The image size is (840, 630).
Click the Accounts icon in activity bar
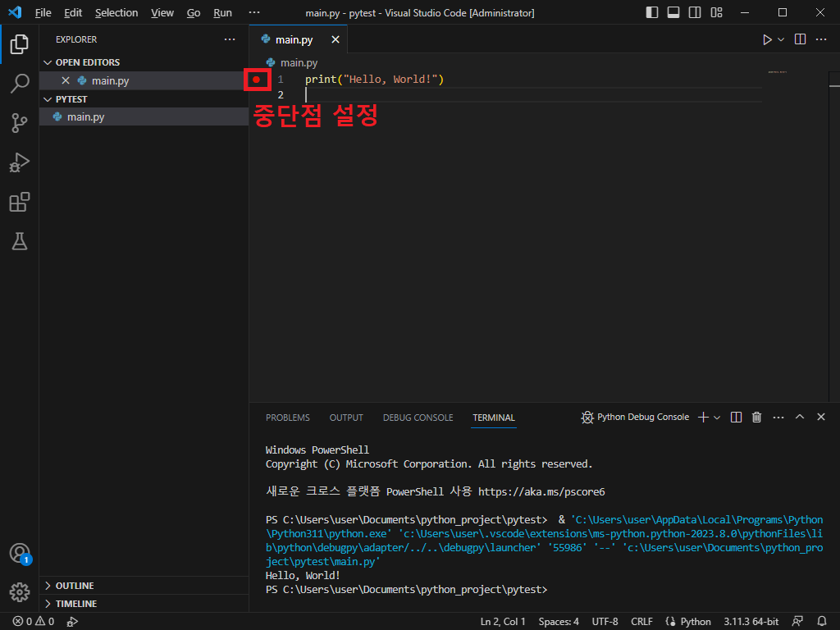tap(20, 553)
